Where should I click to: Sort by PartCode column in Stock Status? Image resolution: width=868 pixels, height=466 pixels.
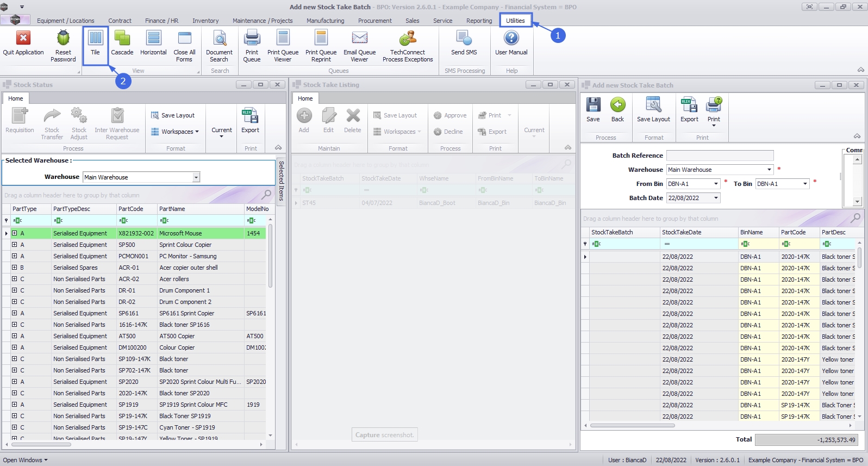136,209
